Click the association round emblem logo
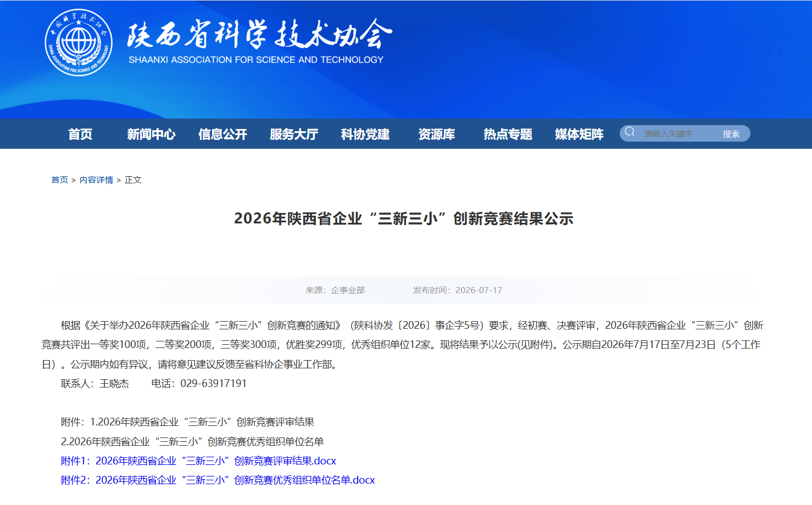812x505 pixels. pos(79,42)
